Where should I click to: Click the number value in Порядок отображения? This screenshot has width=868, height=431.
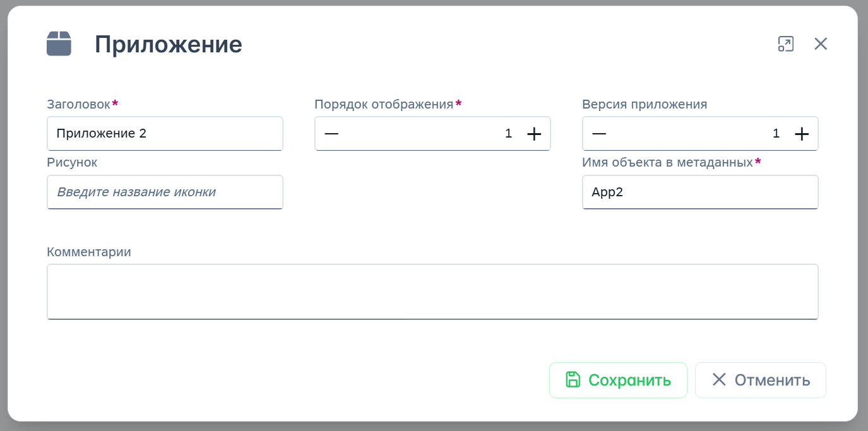point(508,134)
